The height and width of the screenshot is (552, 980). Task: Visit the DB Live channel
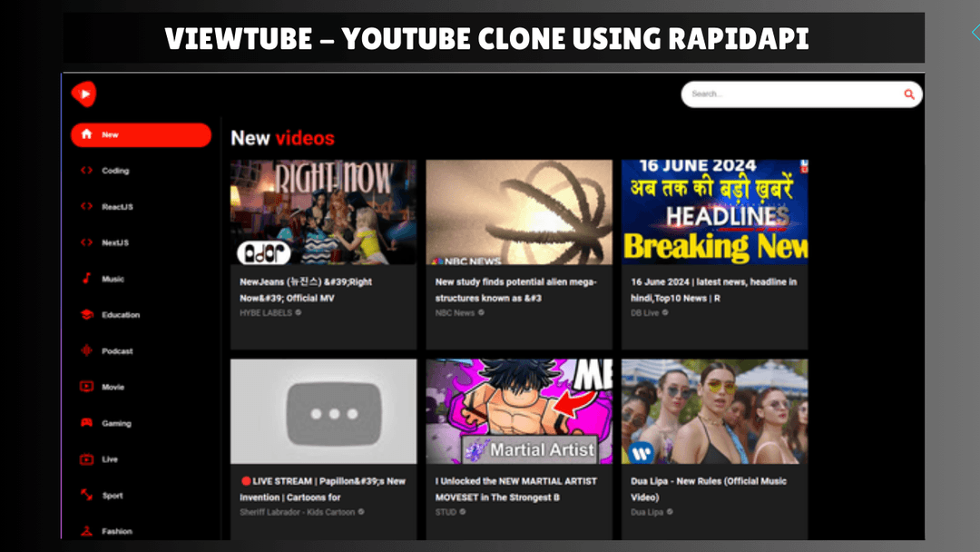644,312
